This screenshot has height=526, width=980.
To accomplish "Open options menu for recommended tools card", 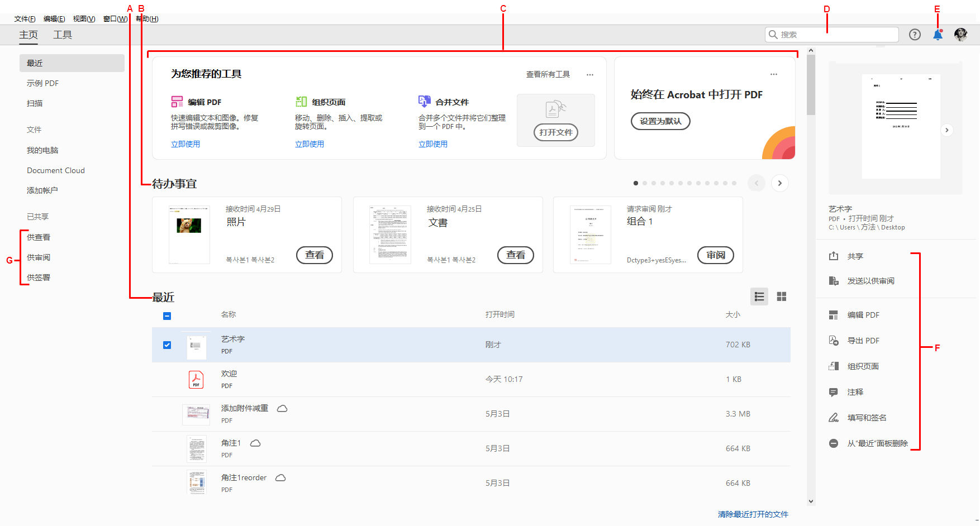I will pos(590,74).
